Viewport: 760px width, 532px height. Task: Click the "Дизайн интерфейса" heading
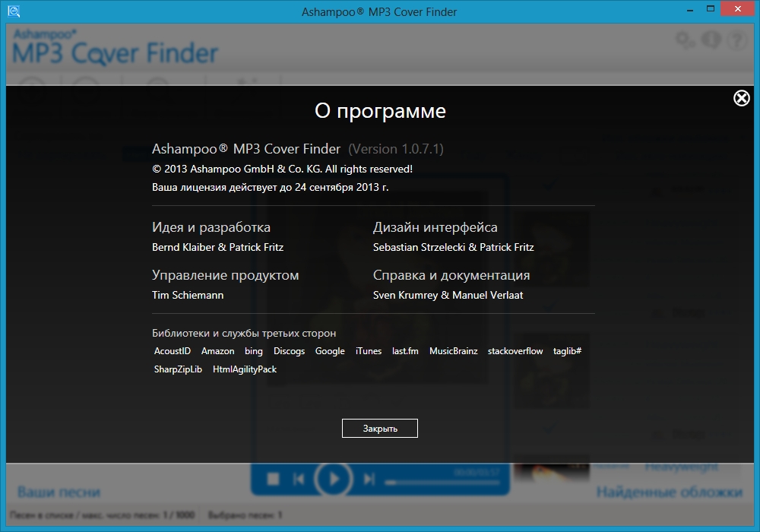point(435,227)
